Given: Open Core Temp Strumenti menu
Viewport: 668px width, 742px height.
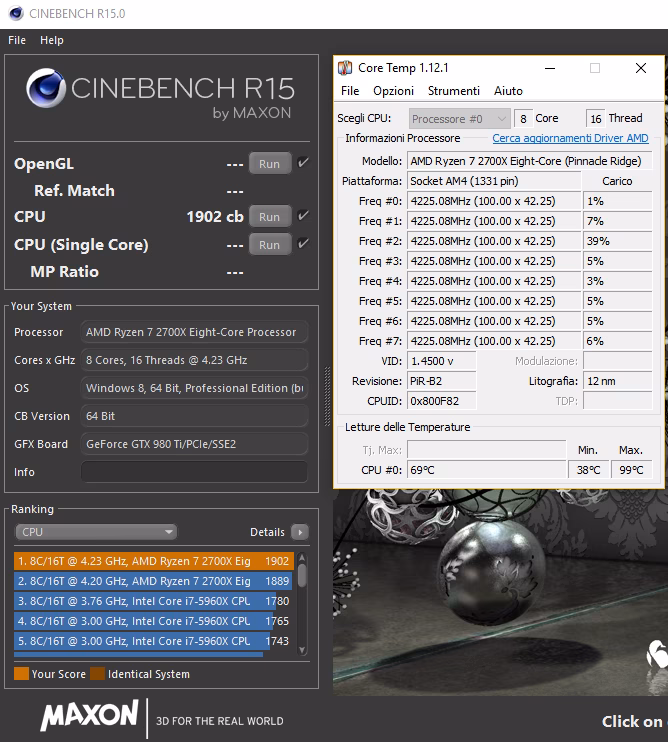Looking at the screenshot, I should pos(454,91).
